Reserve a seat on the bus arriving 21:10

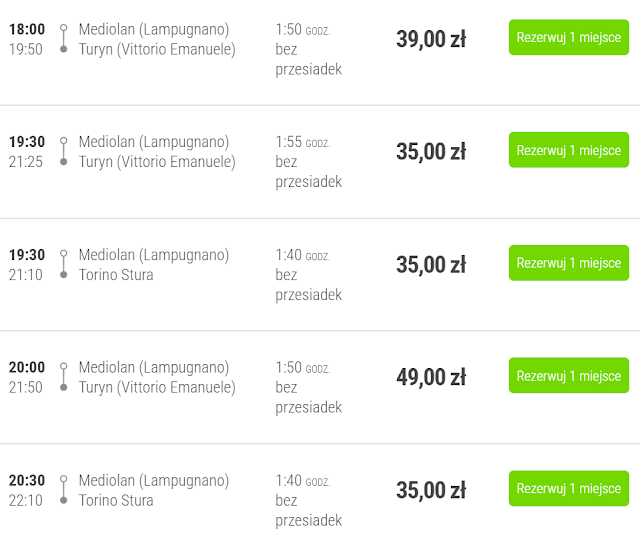(x=568, y=263)
